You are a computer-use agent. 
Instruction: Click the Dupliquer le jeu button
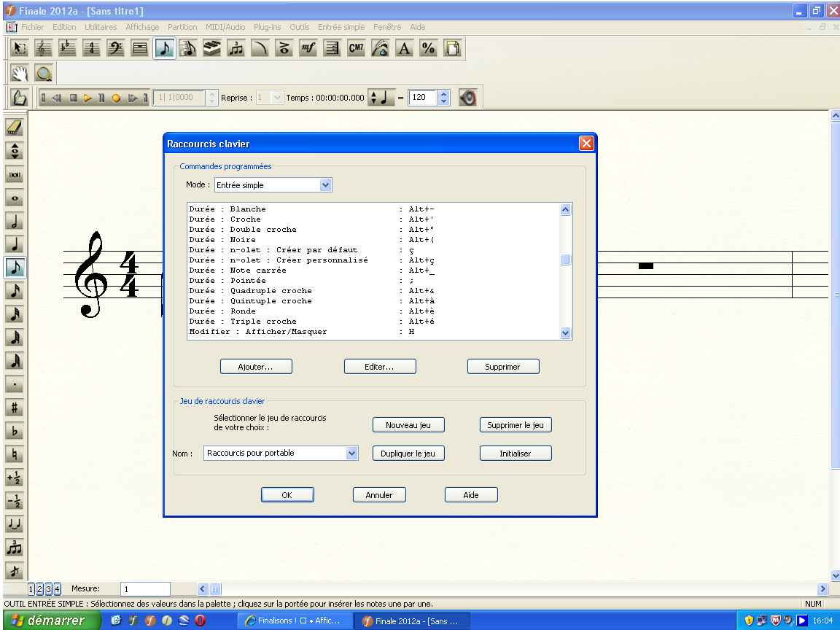click(408, 454)
